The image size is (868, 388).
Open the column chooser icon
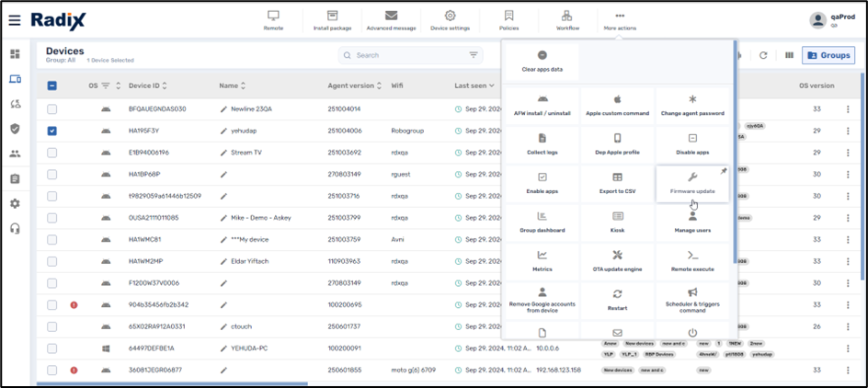click(x=790, y=55)
